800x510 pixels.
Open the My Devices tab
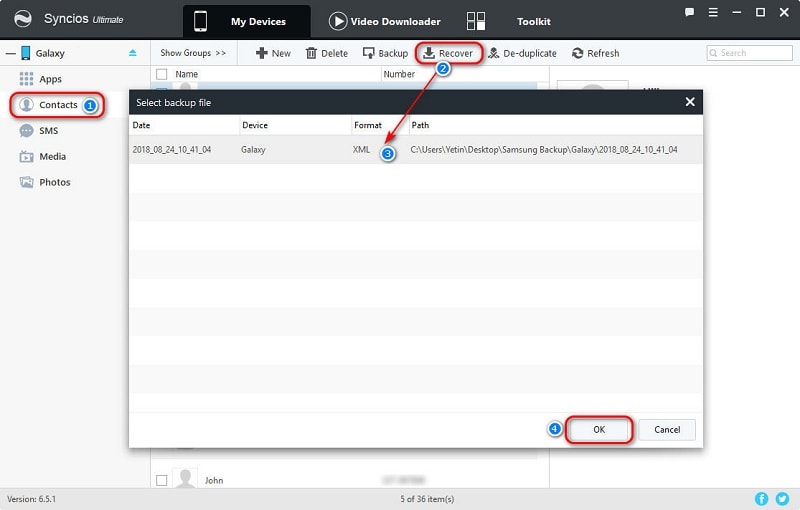(246, 21)
